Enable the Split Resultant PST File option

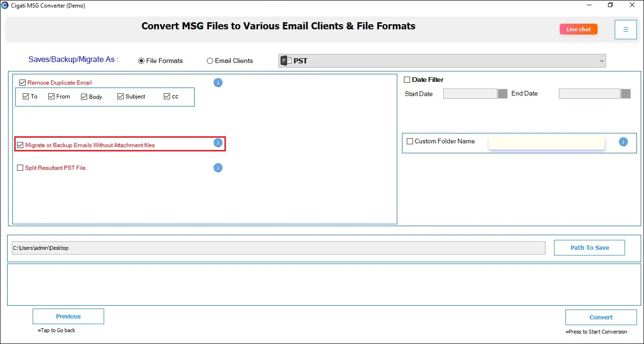tap(20, 168)
